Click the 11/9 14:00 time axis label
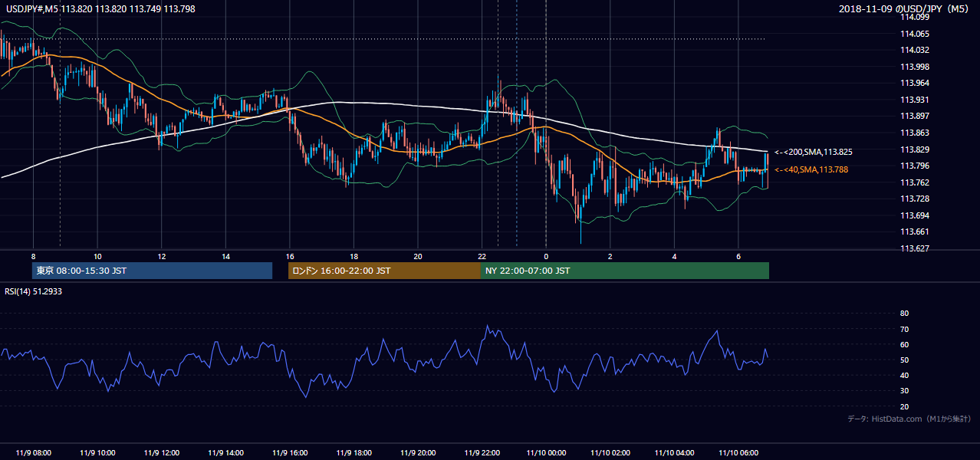This screenshot has width=980, height=460. 225,453
